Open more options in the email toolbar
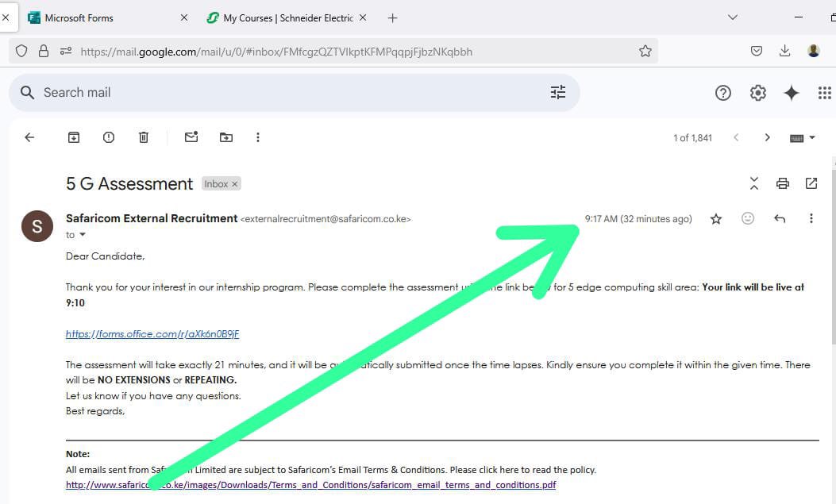 (x=257, y=137)
